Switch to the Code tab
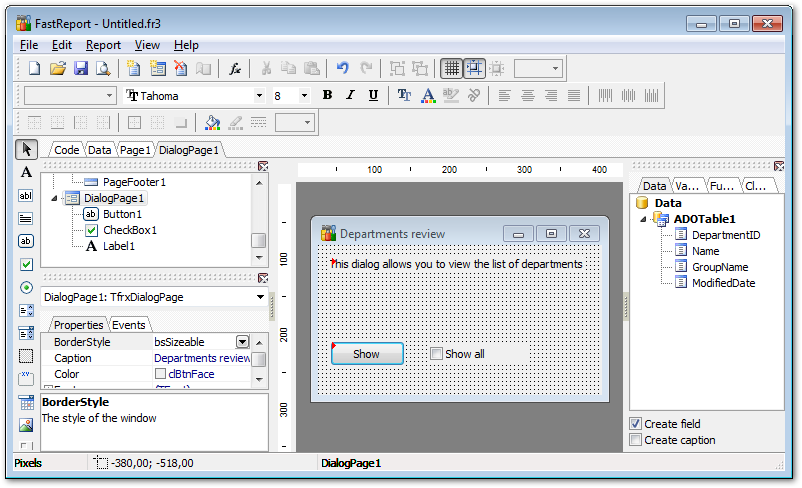 click(x=66, y=150)
